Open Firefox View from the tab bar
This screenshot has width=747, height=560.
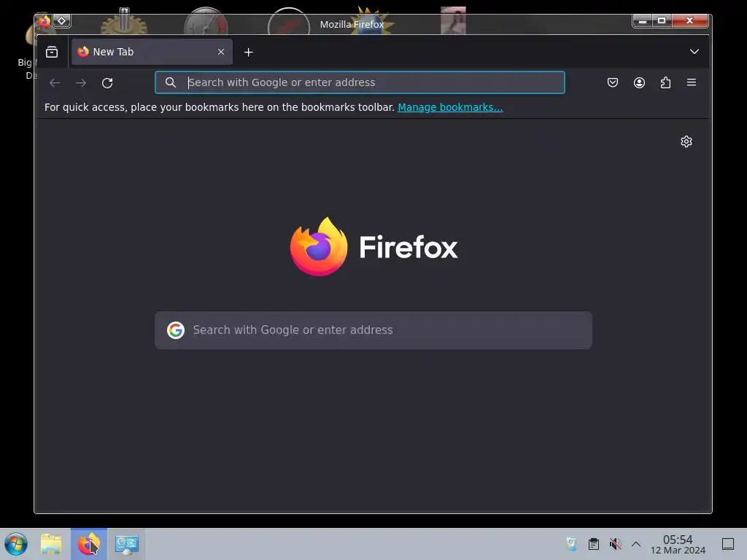pyautogui.click(x=52, y=52)
